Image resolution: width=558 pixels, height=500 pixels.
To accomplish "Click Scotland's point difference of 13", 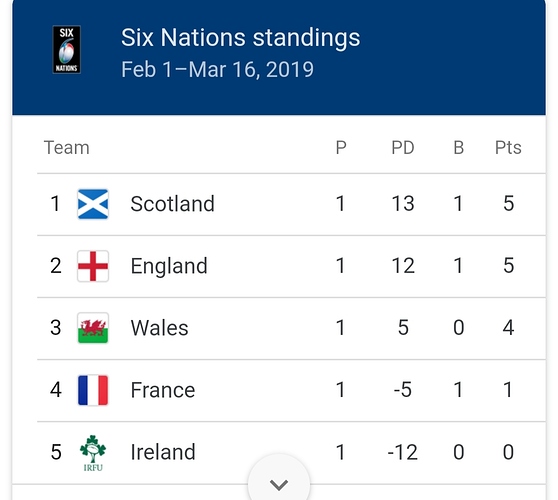I will click(403, 204).
